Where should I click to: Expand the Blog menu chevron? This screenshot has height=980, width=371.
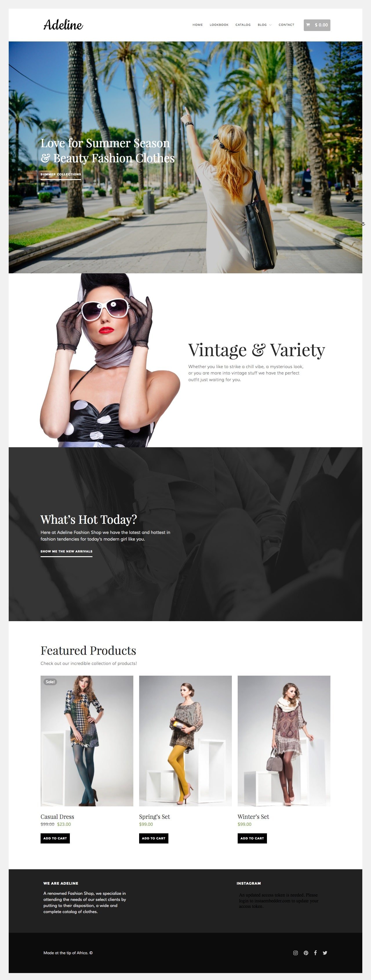pos(270,25)
